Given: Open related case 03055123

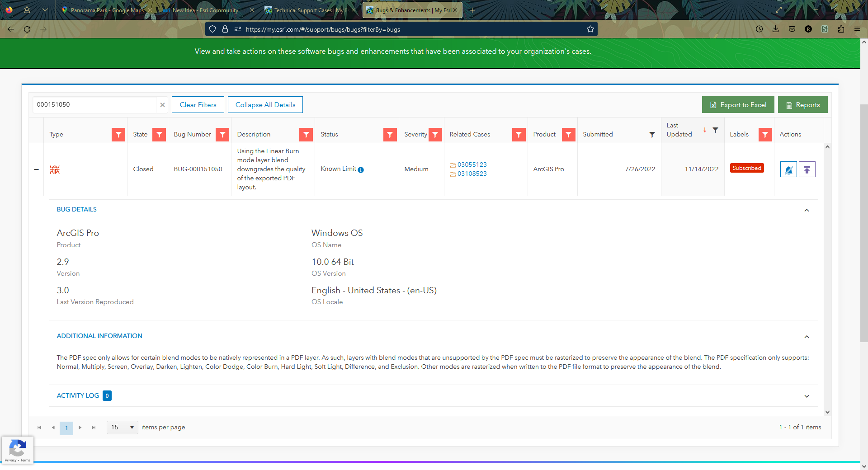Looking at the screenshot, I should [472, 165].
